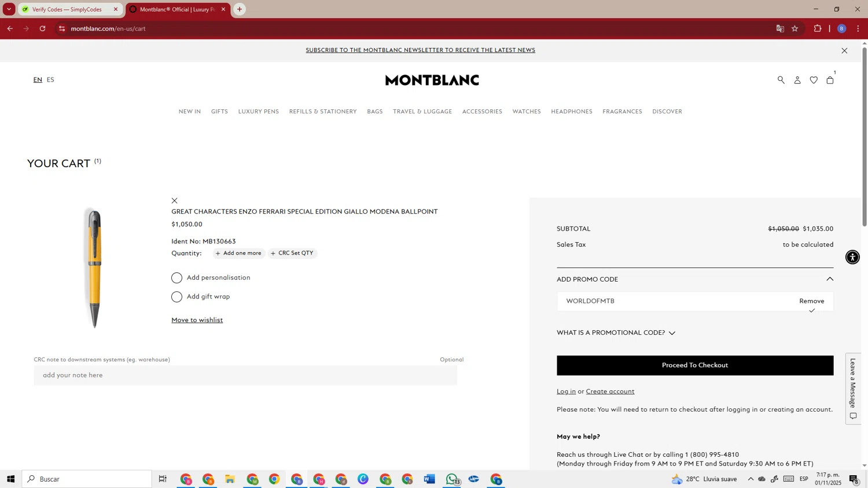Reload the Montblanc page
Image resolution: width=868 pixels, height=488 pixels.
point(42,28)
